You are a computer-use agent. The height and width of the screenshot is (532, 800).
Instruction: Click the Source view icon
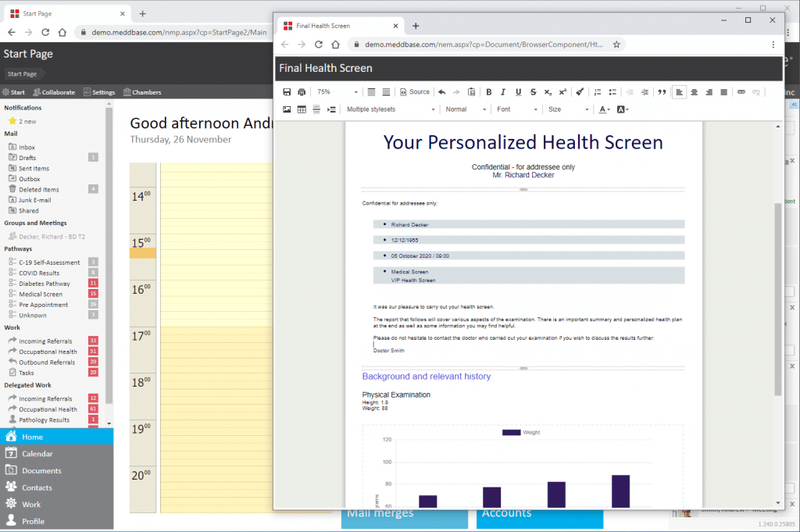point(414,91)
